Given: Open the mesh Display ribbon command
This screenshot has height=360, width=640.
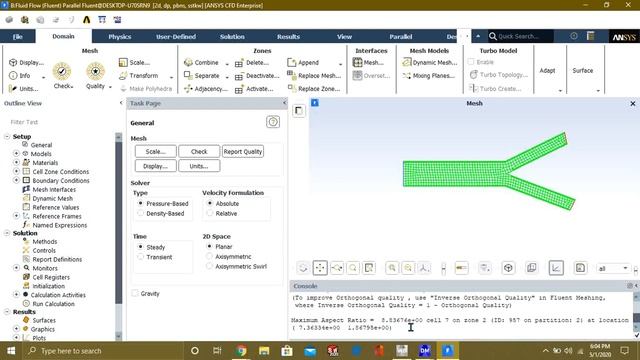Looking at the screenshot, I should 27,62.
